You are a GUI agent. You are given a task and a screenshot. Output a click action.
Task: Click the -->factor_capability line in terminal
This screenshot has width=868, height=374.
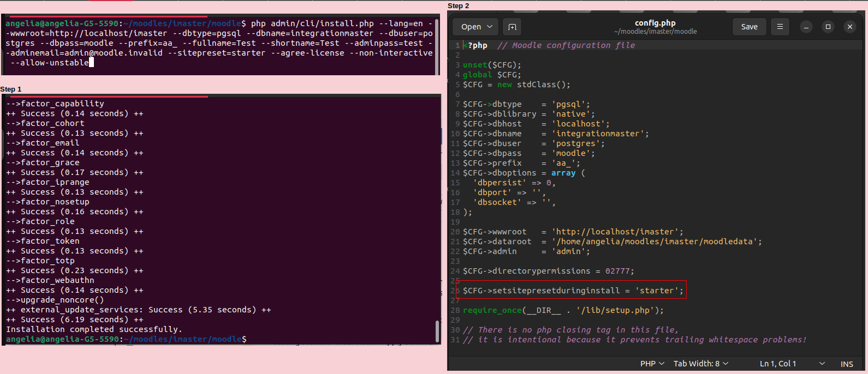(x=55, y=104)
